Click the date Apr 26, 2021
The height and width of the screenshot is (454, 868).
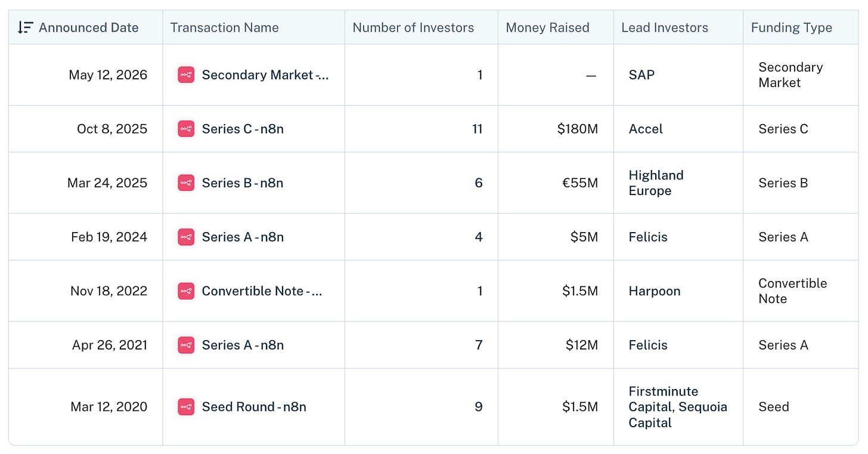(x=110, y=345)
